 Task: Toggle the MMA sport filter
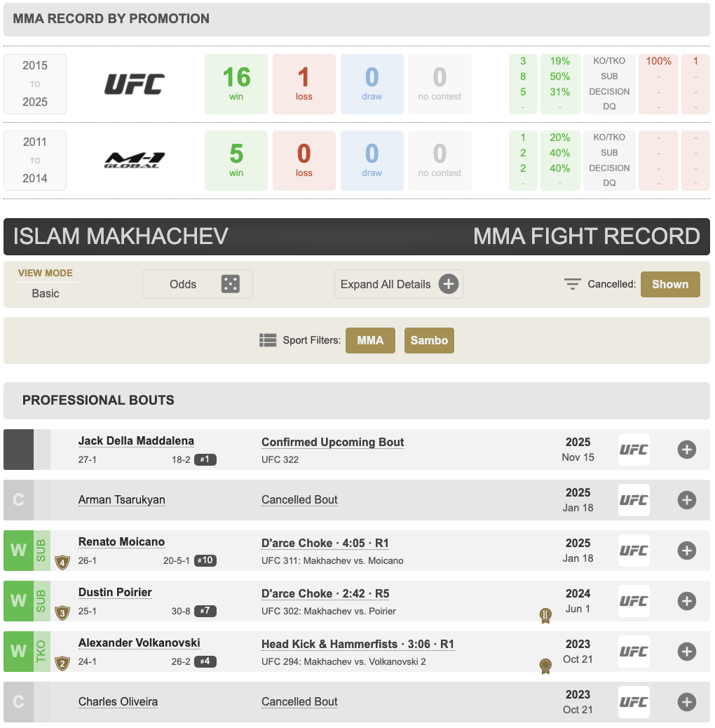(370, 340)
